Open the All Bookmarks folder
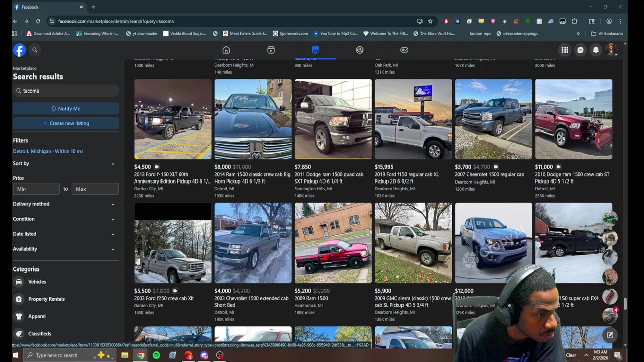This screenshot has height=362, width=644. pos(607,34)
